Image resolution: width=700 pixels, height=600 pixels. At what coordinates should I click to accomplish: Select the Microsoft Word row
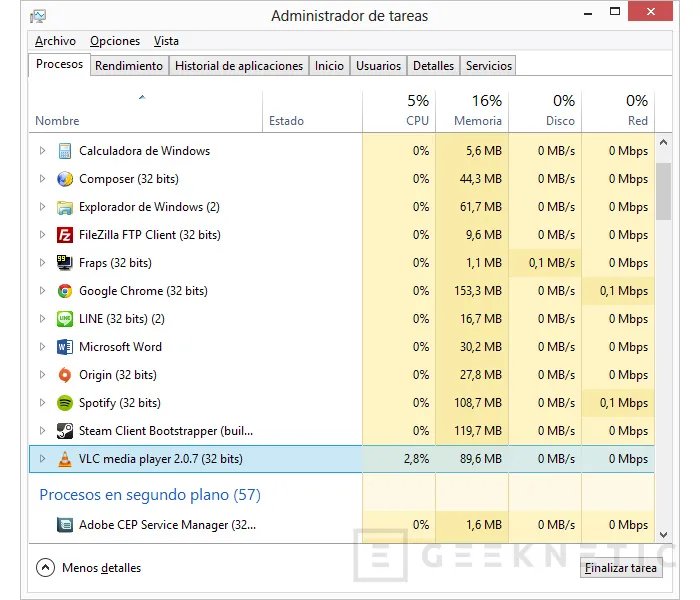pos(342,347)
